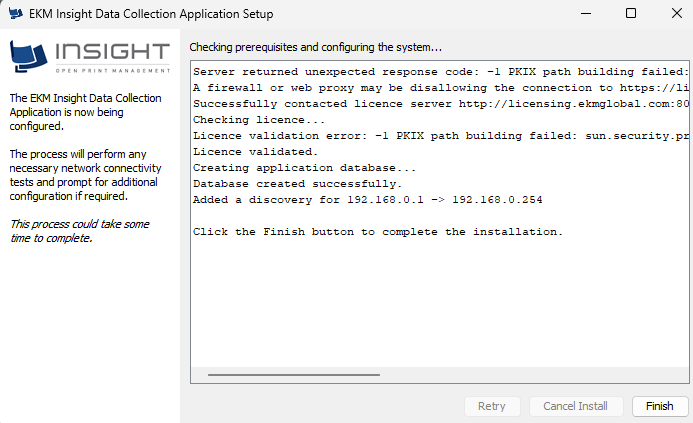Click 'Creating application database...' log line

pyautogui.click(x=305, y=168)
